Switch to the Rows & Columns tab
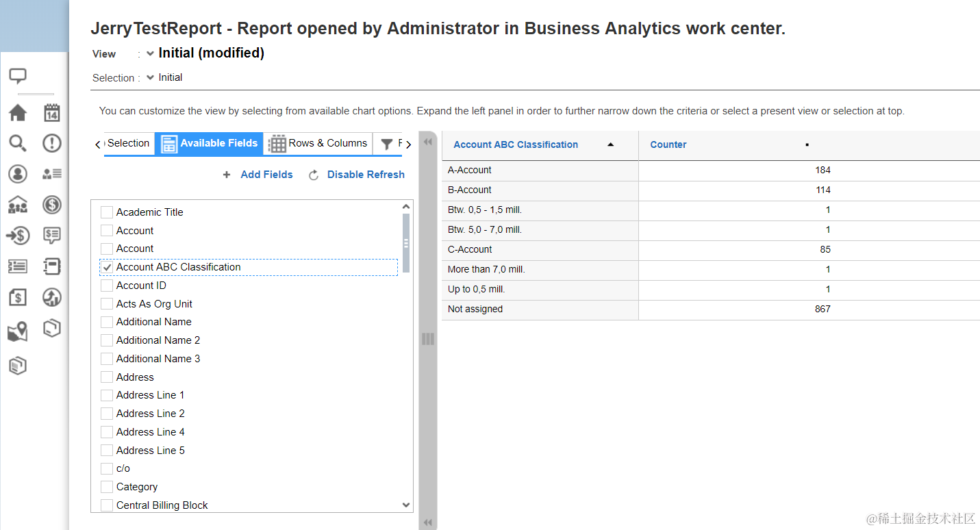 point(318,143)
